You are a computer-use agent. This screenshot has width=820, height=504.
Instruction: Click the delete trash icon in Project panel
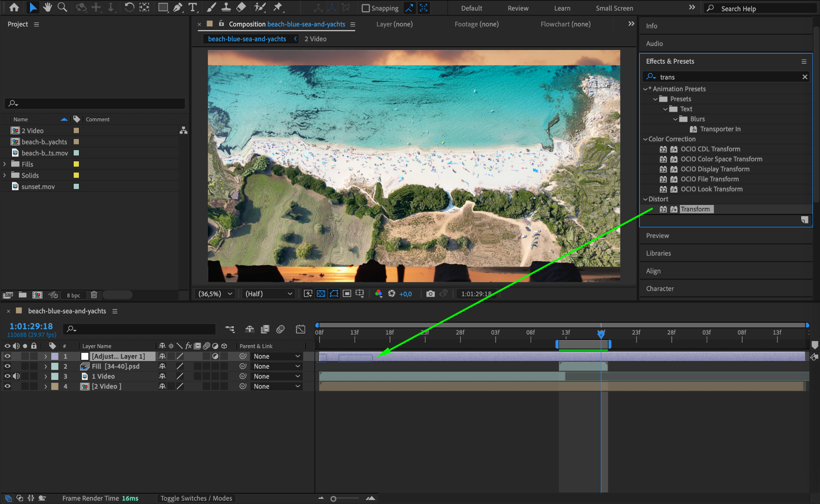pos(94,295)
